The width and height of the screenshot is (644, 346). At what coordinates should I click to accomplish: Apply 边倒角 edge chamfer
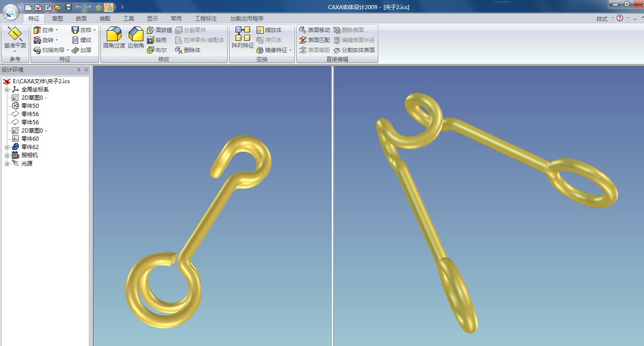point(136,38)
